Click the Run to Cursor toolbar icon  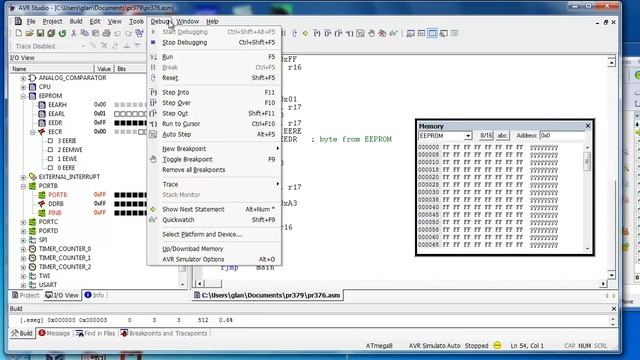click(x=349, y=33)
